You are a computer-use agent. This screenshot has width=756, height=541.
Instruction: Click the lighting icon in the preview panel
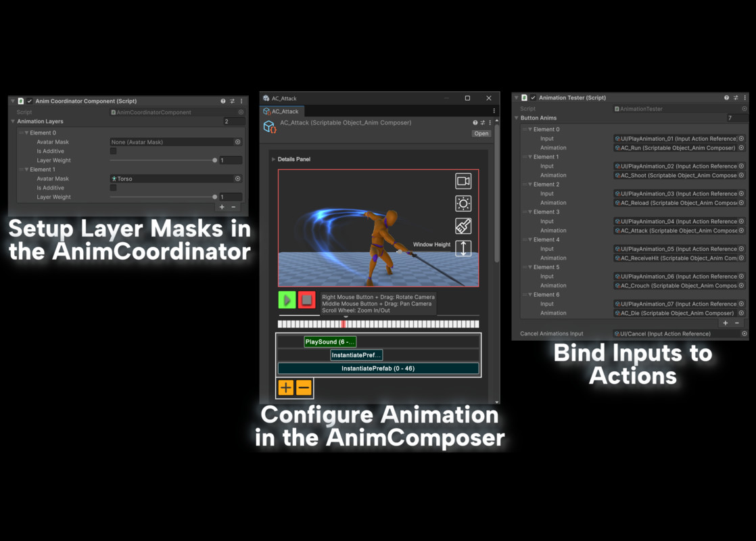click(x=463, y=203)
